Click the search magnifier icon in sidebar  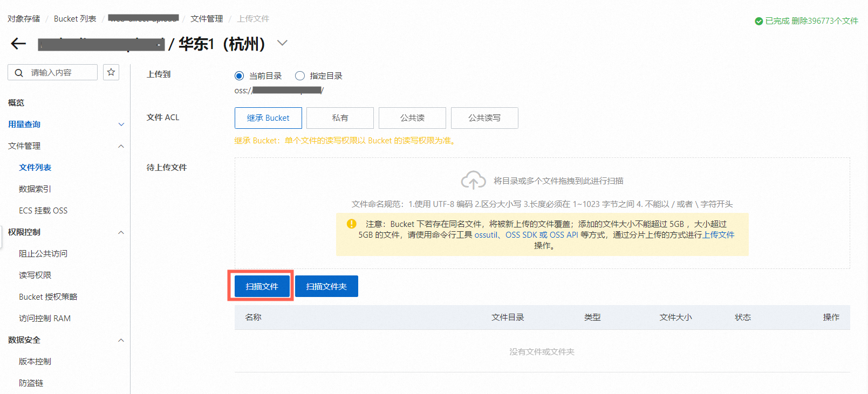click(x=19, y=73)
